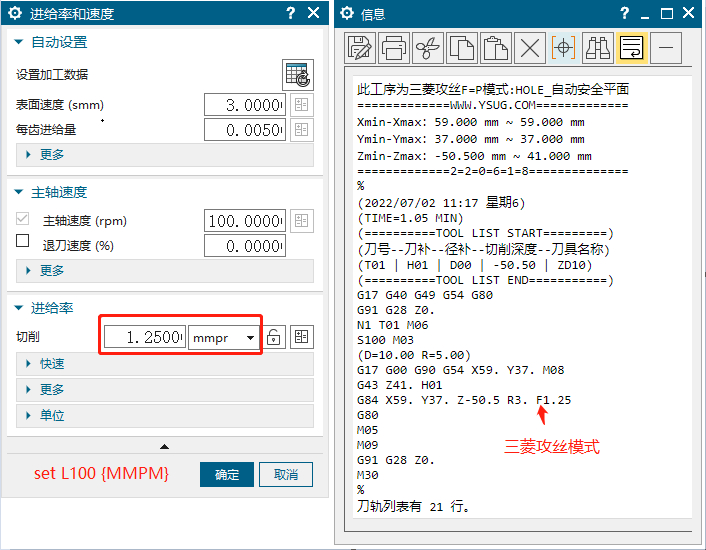
Task: Collapse the 自动设置 section
Action: pos(19,42)
